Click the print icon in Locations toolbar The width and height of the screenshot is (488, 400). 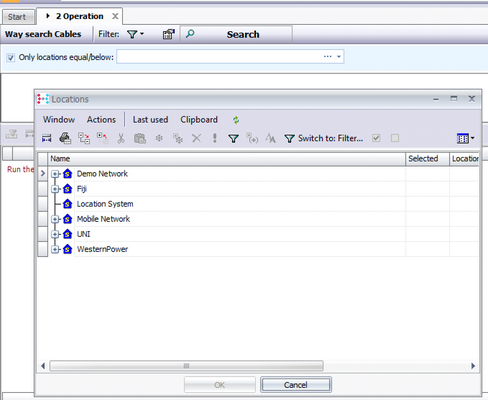click(x=65, y=138)
